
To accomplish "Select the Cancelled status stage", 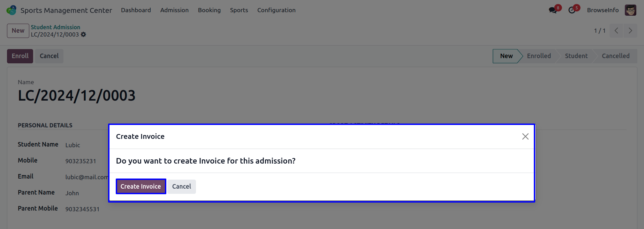I will pos(616,56).
